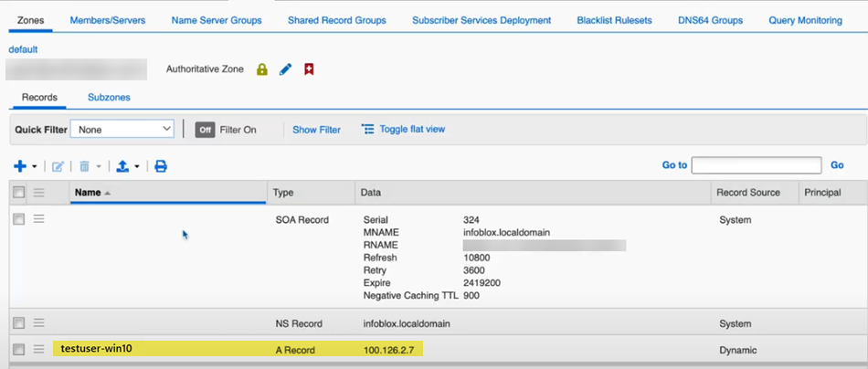Tick the testuser-win10 A Record checkbox
Image resolution: width=868 pixels, height=369 pixels.
(x=18, y=350)
